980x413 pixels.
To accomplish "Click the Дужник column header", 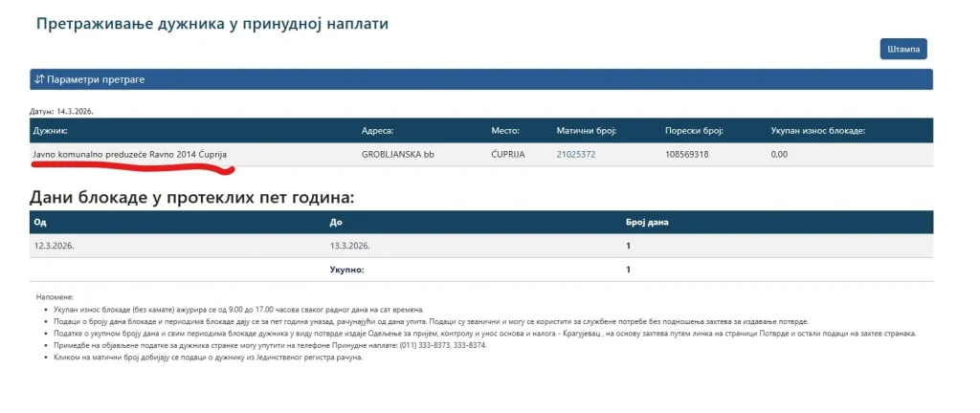I will coord(51,131).
